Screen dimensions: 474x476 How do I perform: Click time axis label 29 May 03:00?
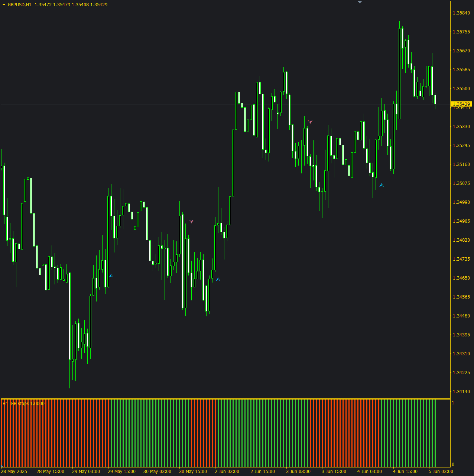tap(86, 472)
